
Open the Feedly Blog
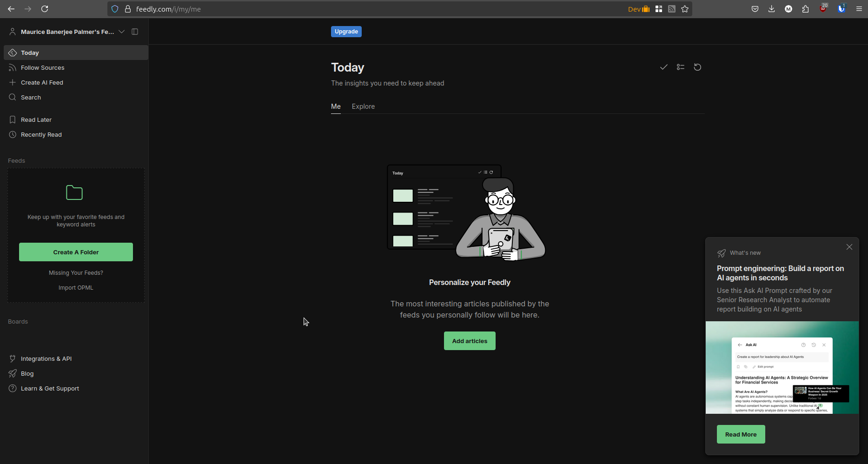pyautogui.click(x=27, y=373)
